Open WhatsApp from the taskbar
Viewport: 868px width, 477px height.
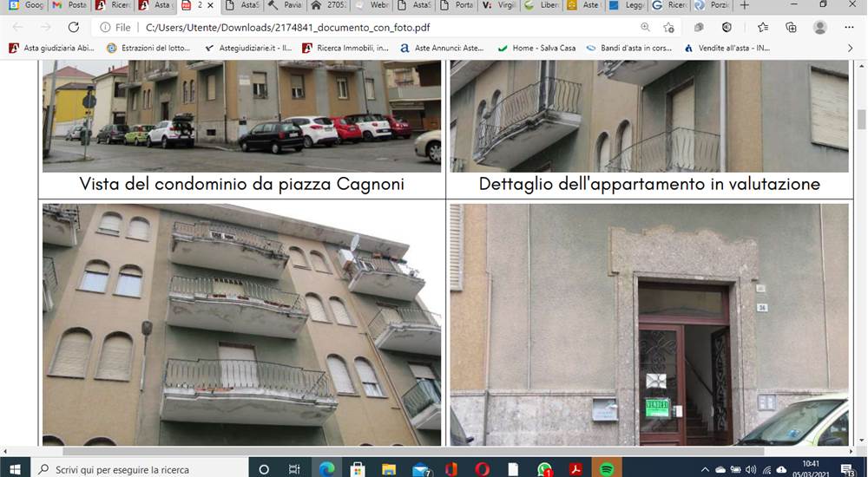[545, 469]
